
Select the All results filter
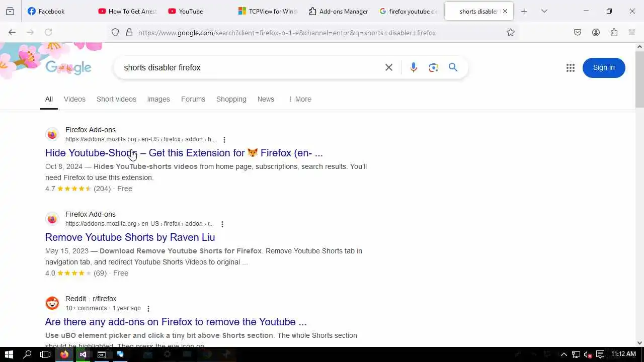click(49, 99)
